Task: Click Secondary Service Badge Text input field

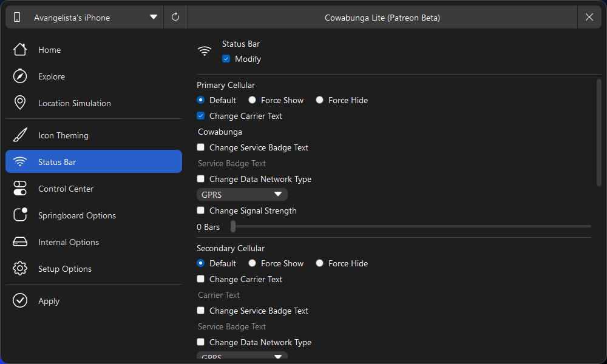Action: pyautogui.click(x=394, y=326)
